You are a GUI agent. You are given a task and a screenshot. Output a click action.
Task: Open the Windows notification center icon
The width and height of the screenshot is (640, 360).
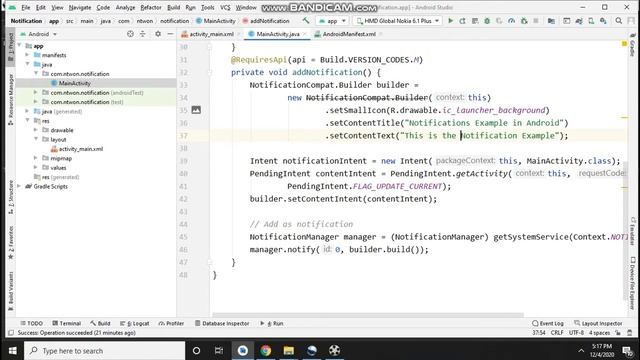click(x=627, y=351)
